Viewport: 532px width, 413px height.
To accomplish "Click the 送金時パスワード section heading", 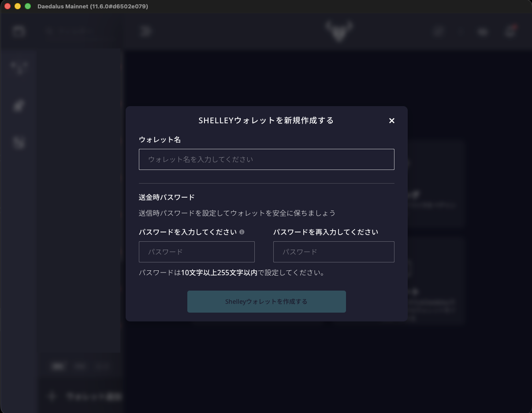I will click(167, 197).
